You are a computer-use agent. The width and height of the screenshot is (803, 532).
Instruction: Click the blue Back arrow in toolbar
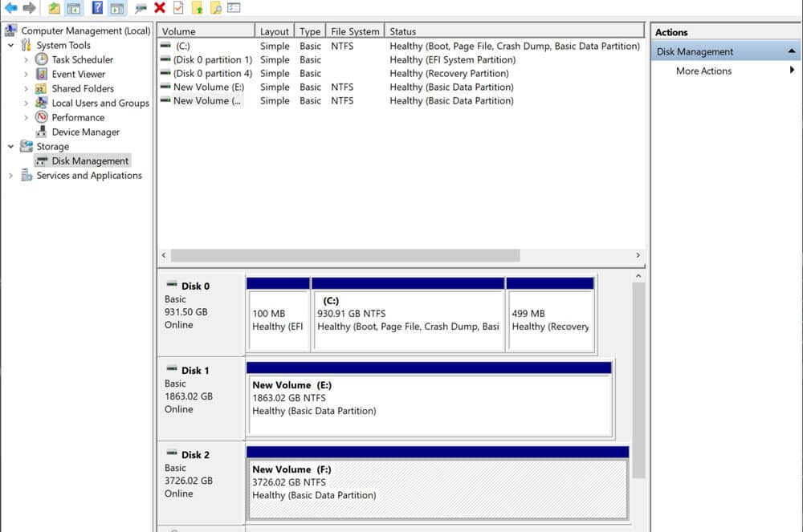pos(10,8)
